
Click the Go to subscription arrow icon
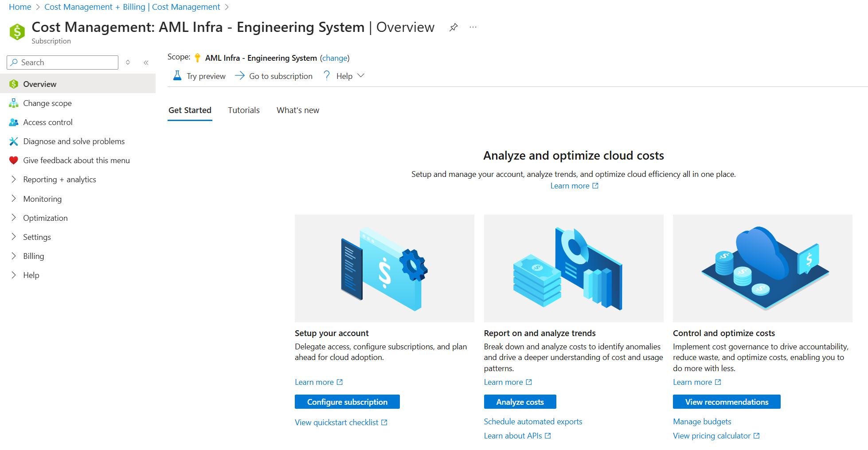pyautogui.click(x=239, y=75)
